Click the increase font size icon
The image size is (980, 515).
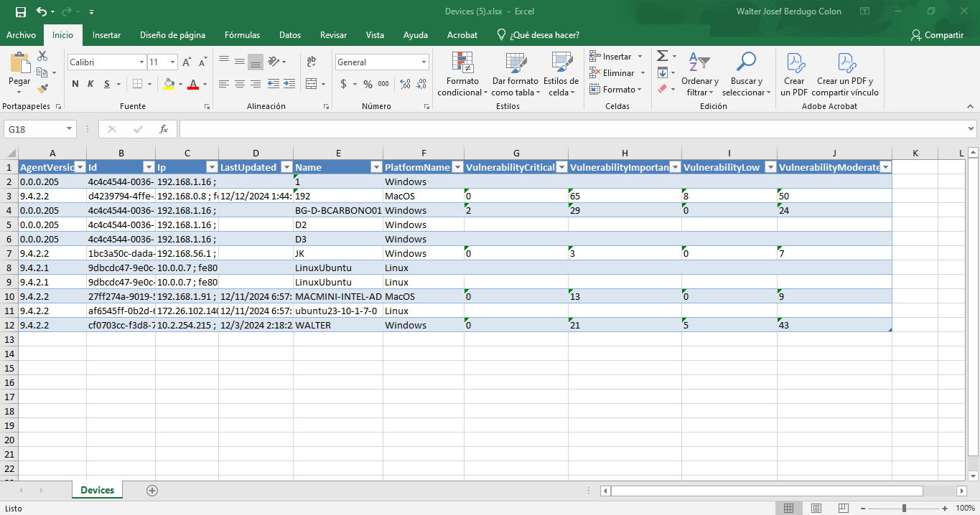point(187,62)
